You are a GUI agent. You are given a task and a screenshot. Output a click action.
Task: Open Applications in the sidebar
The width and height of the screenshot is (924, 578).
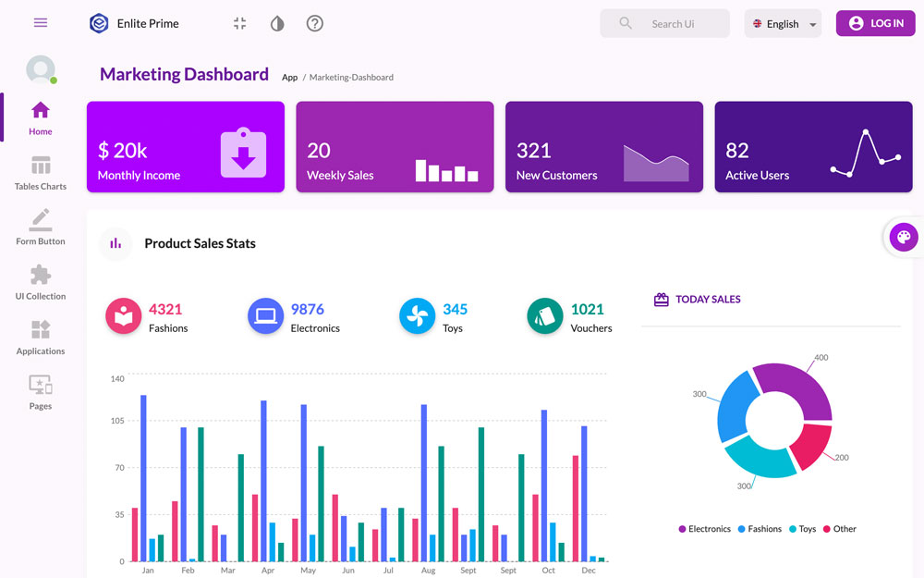[41, 338]
